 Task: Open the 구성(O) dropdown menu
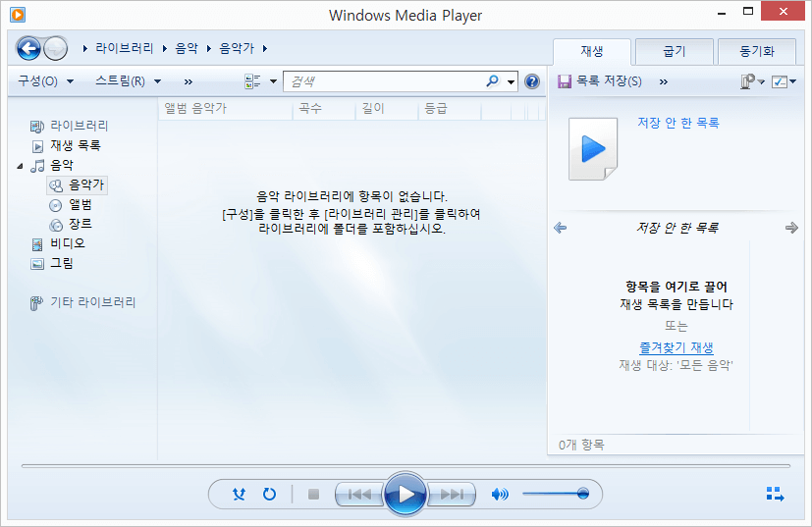[x=45, y=81]
